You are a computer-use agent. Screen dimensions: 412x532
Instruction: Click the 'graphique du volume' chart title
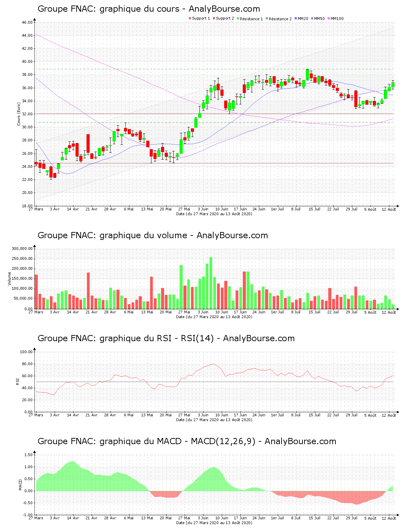click(x=152, y=235)
